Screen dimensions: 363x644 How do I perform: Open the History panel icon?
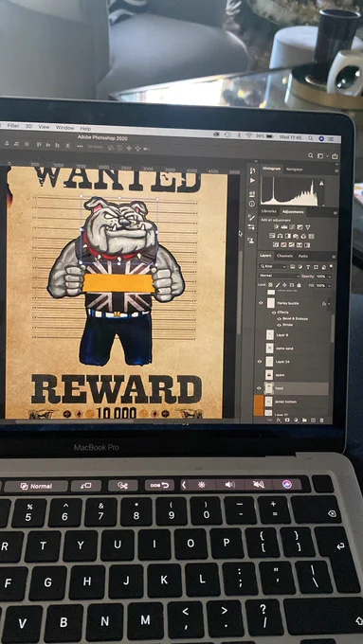(x=252, y=170)
